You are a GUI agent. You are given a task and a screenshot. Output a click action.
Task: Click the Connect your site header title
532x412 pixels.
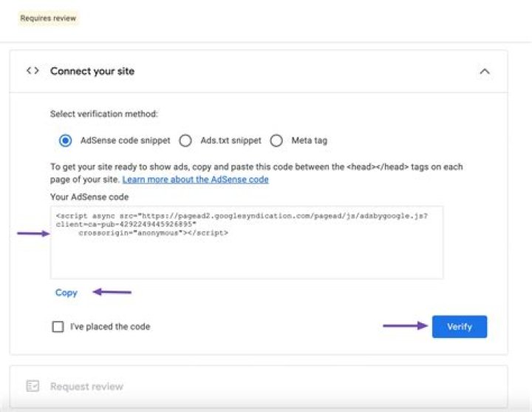tap(92, 71)
